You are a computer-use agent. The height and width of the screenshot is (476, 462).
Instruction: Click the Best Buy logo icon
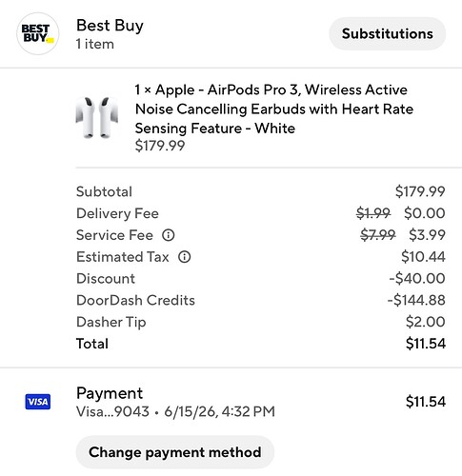(x=37, y=33)
